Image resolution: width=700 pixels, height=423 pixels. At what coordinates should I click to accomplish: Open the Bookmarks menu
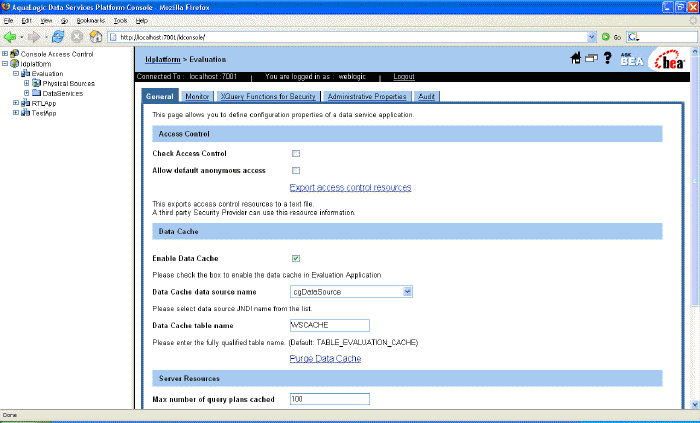[x=91, y=21]
